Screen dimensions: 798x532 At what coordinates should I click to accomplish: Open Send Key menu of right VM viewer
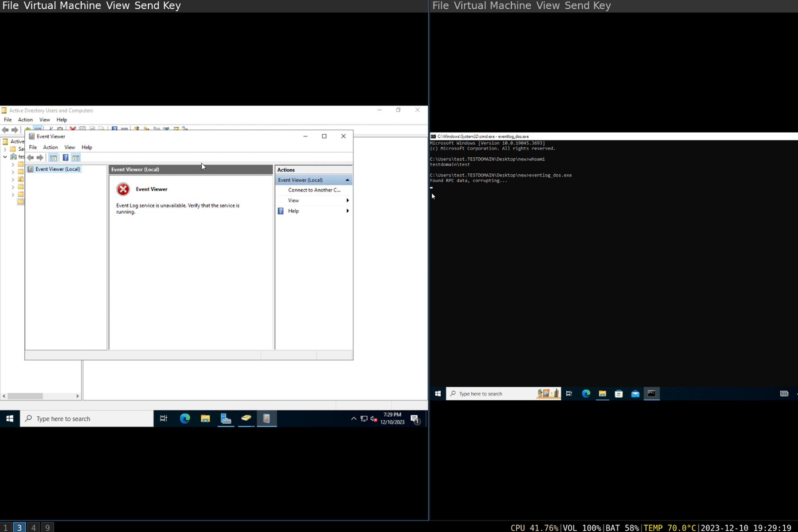coord(587,6)
